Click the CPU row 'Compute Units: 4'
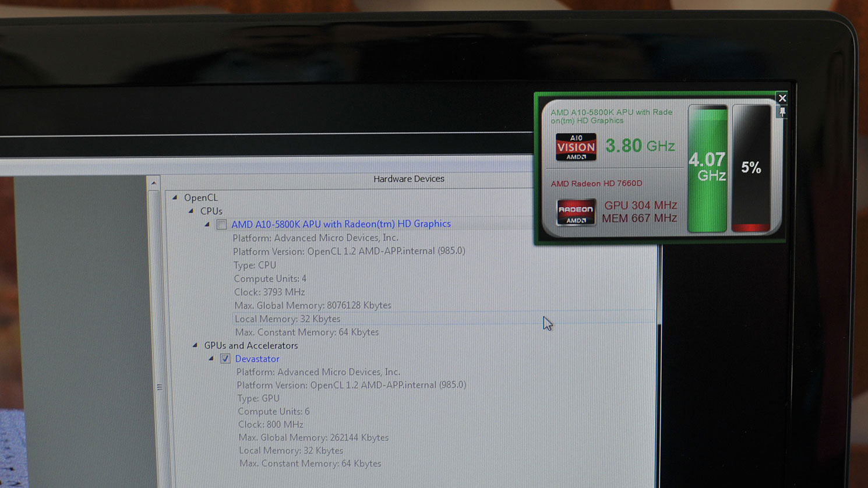 point(270,278)
